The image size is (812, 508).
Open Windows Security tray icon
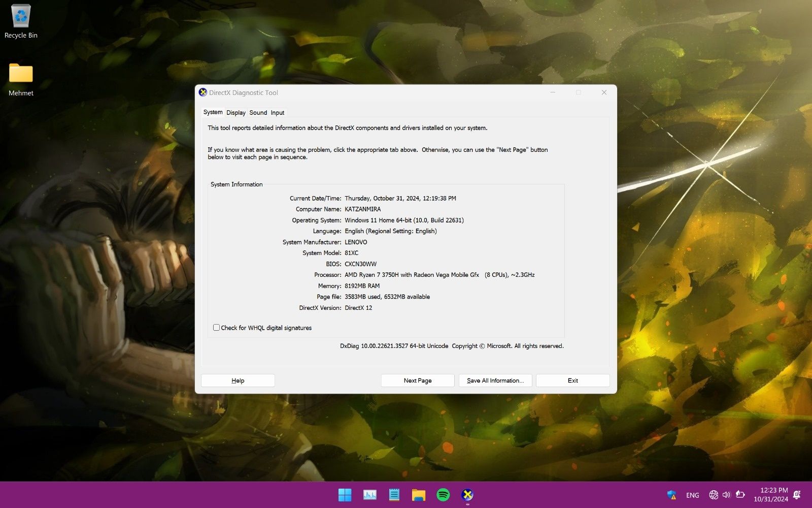coord(672,495)
